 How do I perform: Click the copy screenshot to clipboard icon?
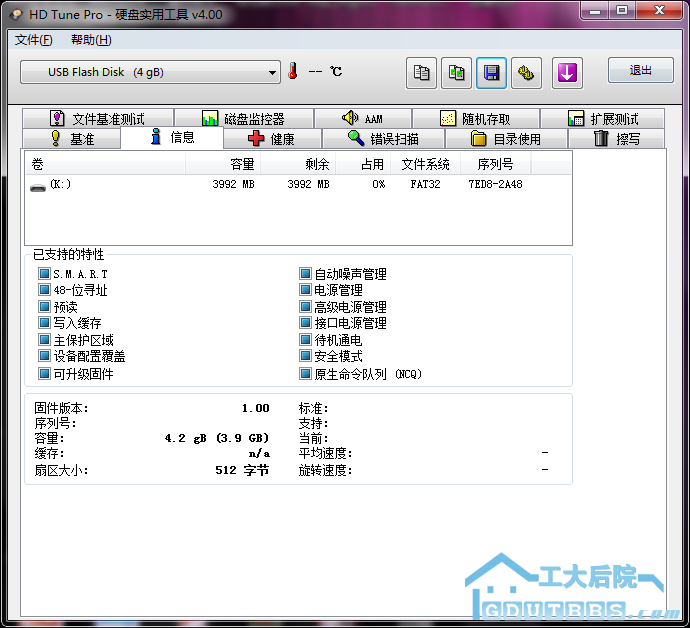pos(456,73)
